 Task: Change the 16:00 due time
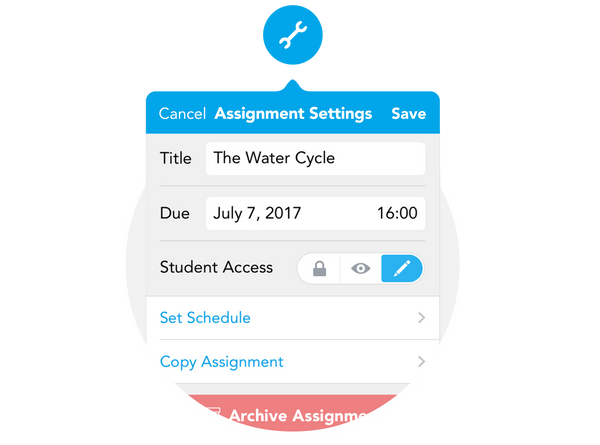click(397, 213)
